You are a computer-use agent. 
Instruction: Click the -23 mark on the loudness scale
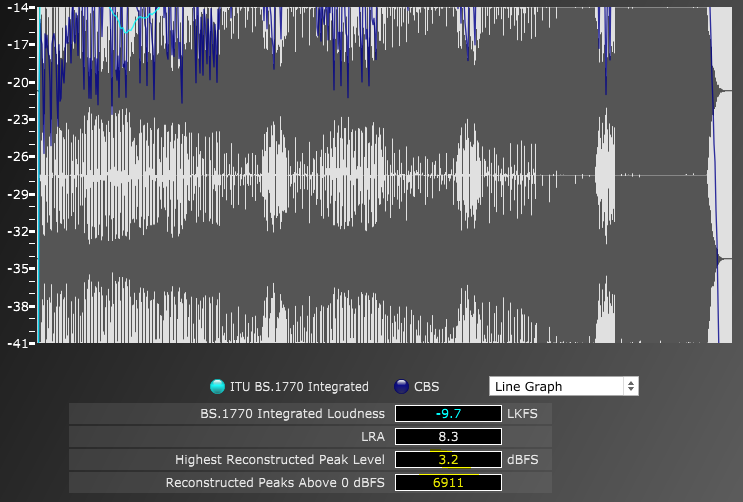pyautogui.click(x=18, y=119)
